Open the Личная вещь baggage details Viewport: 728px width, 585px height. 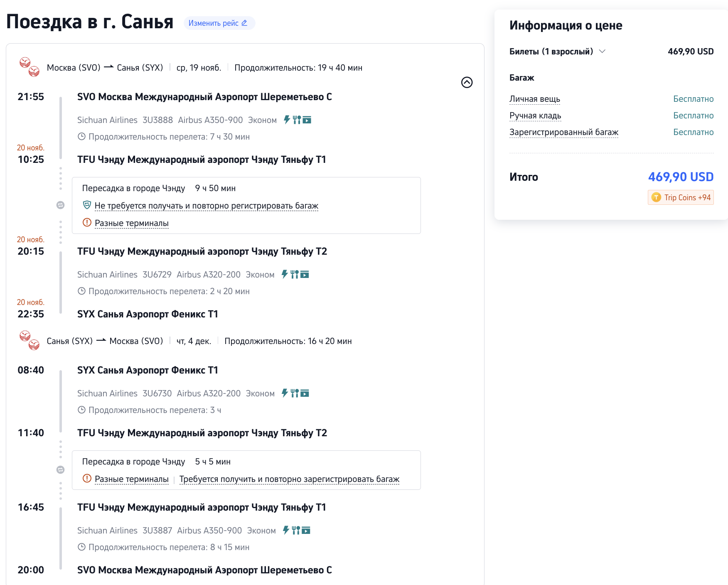click(x=534, y=99)
